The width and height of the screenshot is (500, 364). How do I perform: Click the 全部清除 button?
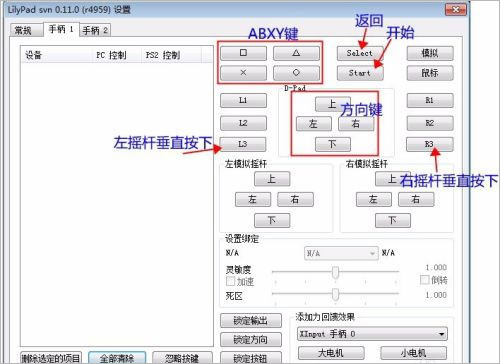pos(117,358)
